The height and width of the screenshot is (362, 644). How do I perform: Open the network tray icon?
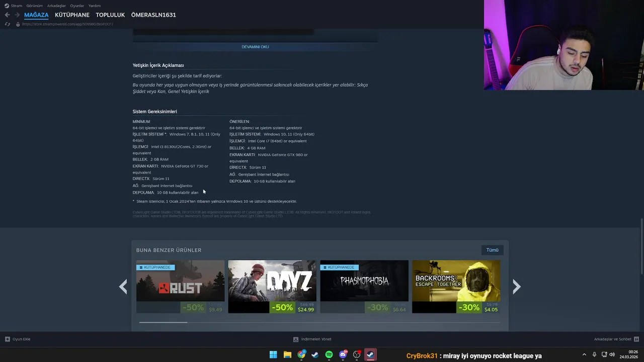[x=604, y=355]
